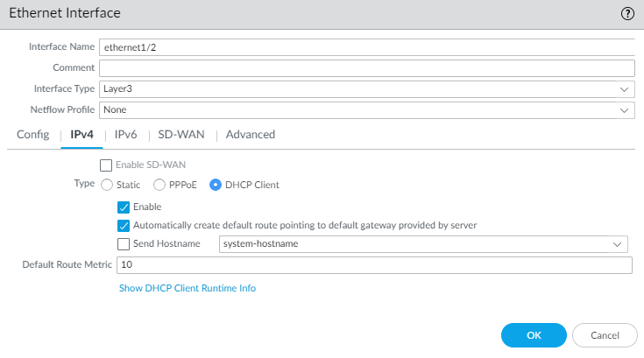Uncheck the Enable DHCP client checkbox
Image resolution: width=644 pixels, height=358 pixels.
coord(124,207)
